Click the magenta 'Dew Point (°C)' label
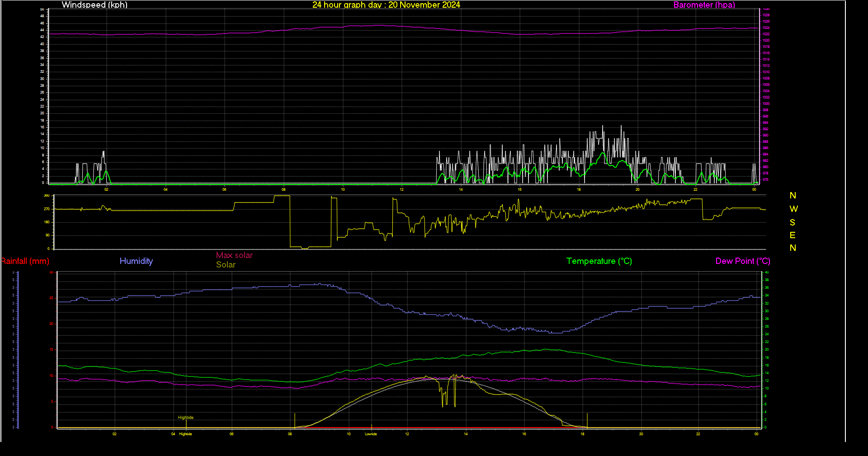The image size is (868, 456). pyautogui.click(x=743, y=261)
